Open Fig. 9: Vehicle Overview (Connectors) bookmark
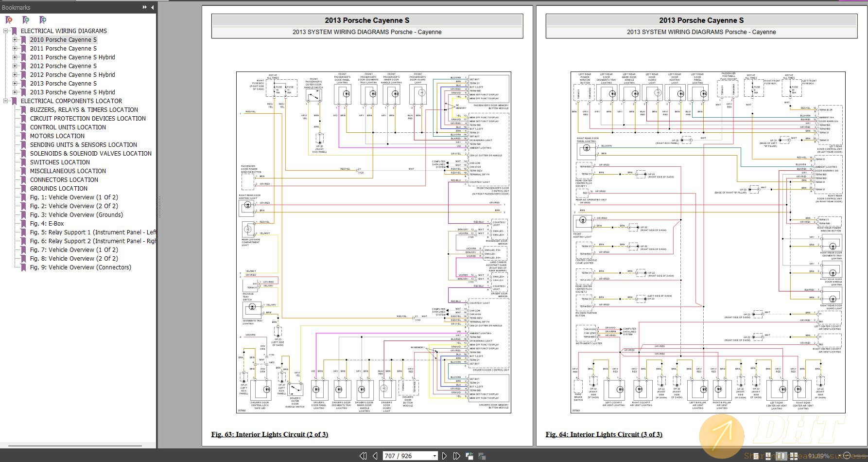This screenshot has height=462, width=868. 81,267
